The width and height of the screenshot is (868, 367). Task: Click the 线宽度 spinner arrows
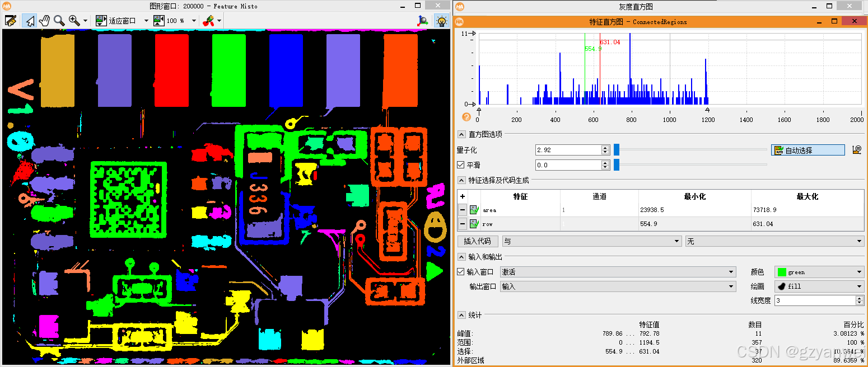[x=860, y=300]
